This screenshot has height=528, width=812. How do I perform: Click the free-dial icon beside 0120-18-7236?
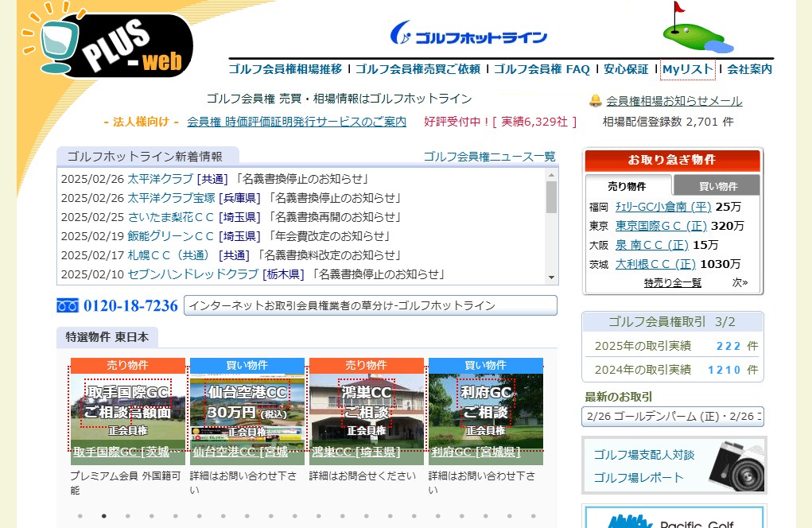point(68,306)
